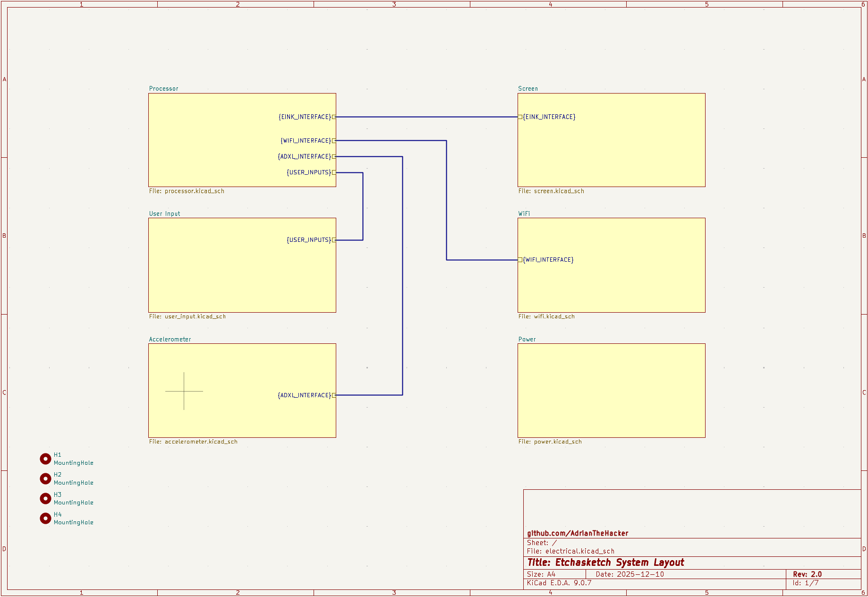The image size is (868, 597).
Task: Click the 'Accelerometer' sheet name text
Action: point(170,339)
